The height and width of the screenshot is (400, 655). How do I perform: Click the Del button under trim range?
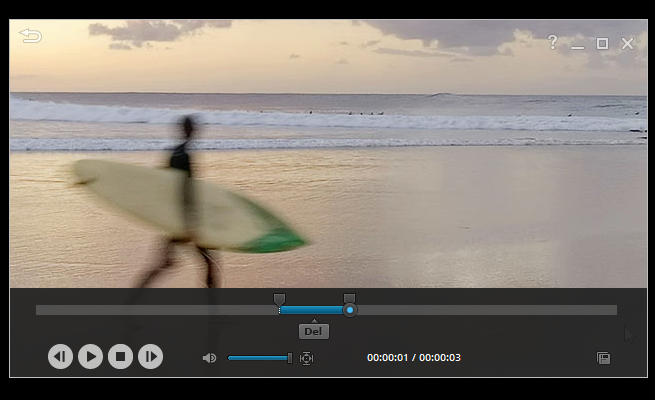coord(314,332)
